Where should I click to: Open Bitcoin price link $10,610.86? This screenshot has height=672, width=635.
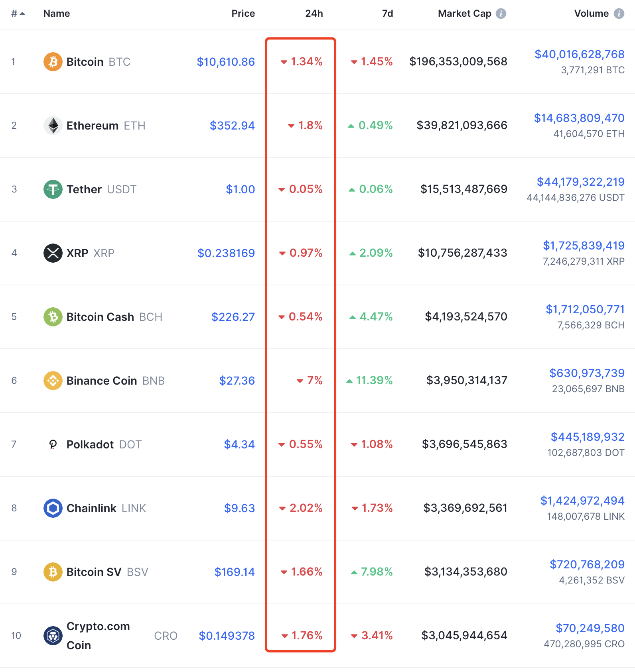coord(226,62)
